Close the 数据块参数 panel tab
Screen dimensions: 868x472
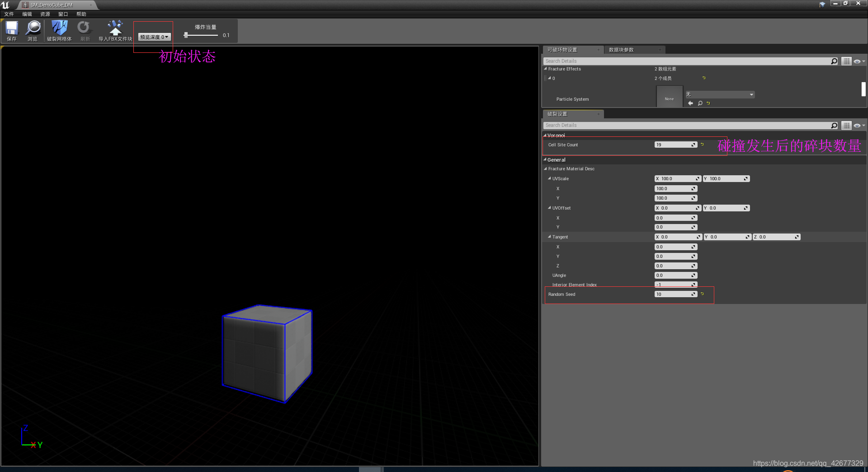[x=660, y=50]
